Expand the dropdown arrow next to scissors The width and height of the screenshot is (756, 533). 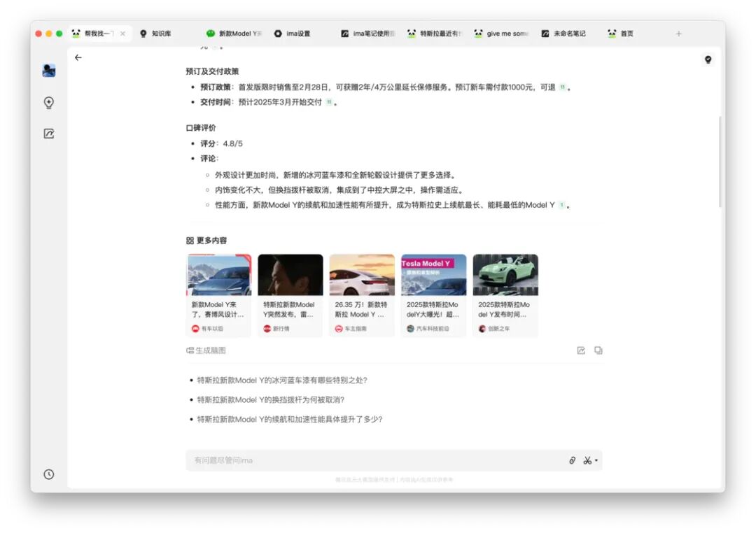596,461
